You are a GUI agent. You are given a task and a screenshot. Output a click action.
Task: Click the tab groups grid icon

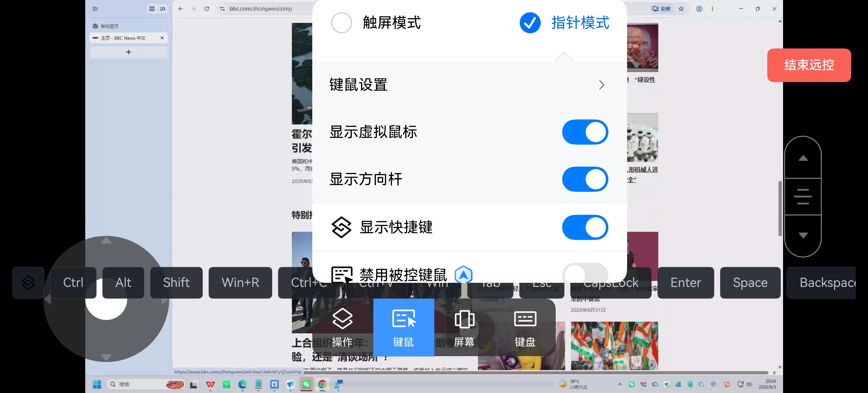152,9
